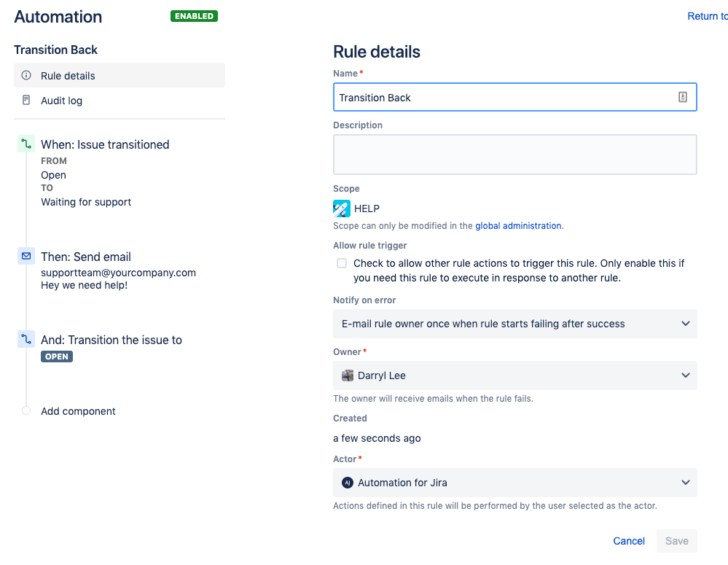Open the Actor dropdown for Automation for Jira
This screenshot has height=565, width=728.
coord(514,483)
